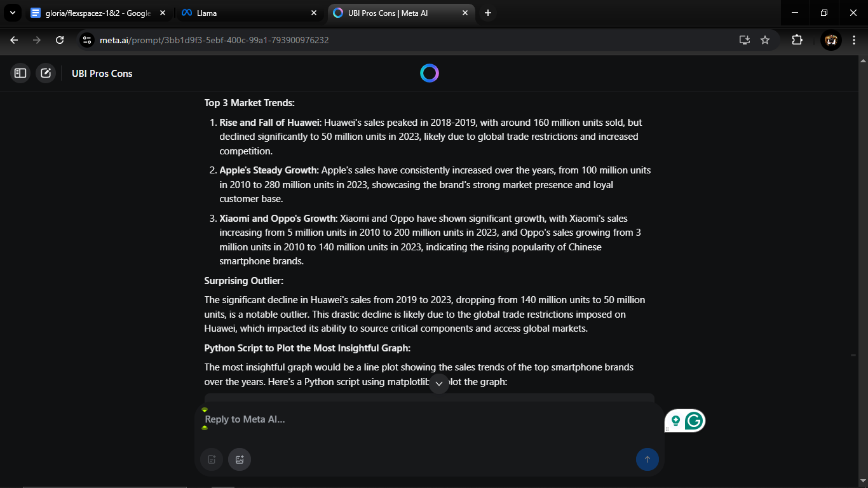Screen dimensions: 868x488
Task: Open the browser tab search dropdown
Action: coord(12,13)
